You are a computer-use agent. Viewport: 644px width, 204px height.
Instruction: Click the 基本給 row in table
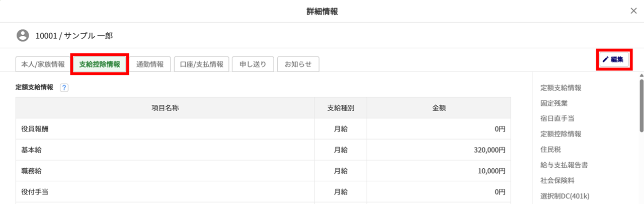(x=263, y=150)
